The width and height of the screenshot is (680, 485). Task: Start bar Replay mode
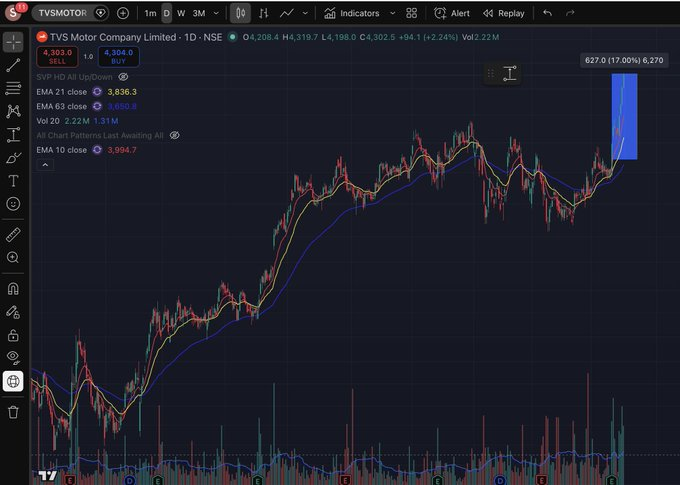503,13
